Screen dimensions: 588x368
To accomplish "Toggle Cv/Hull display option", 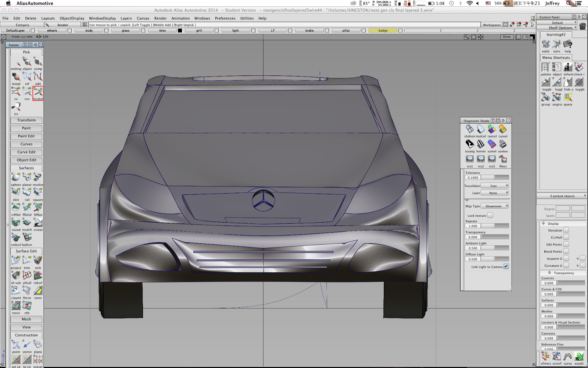I will click(x=566, y=237).
